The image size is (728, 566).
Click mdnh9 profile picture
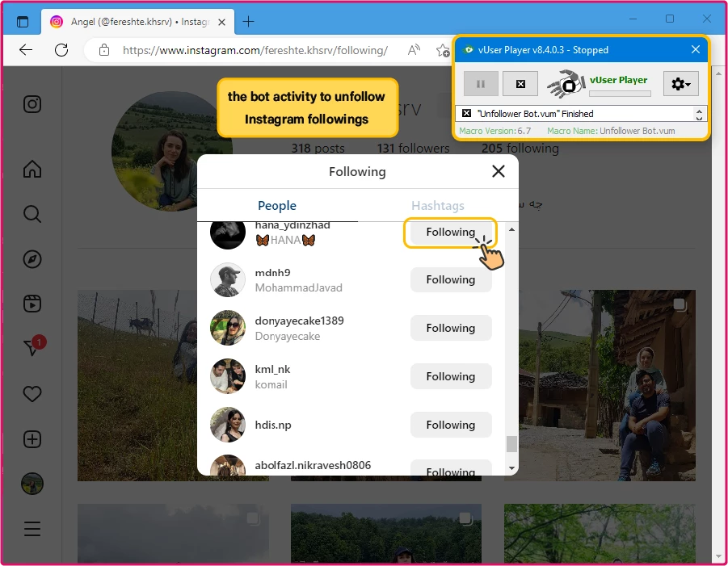228,279
